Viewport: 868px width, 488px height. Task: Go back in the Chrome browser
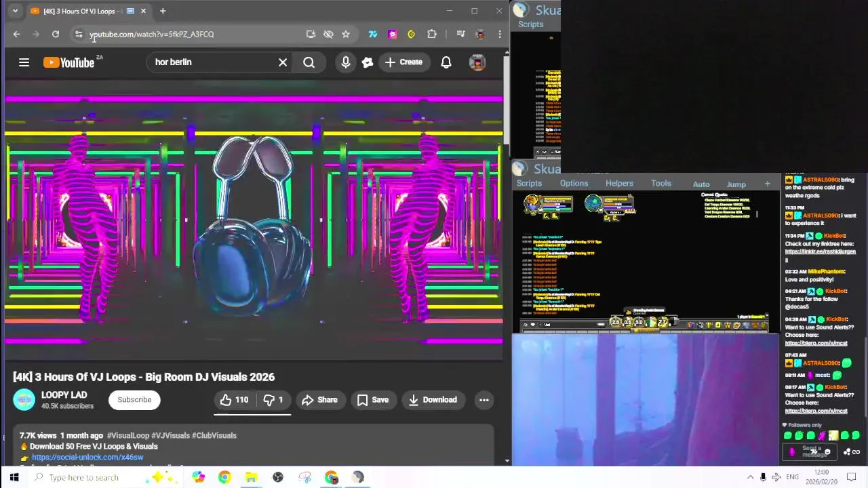(16, 34)
